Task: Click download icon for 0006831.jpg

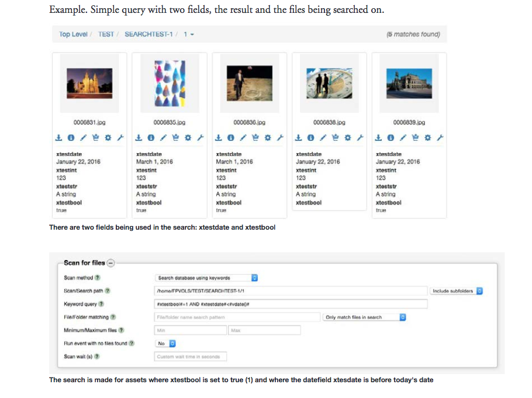Action: (x=58, y=137)
